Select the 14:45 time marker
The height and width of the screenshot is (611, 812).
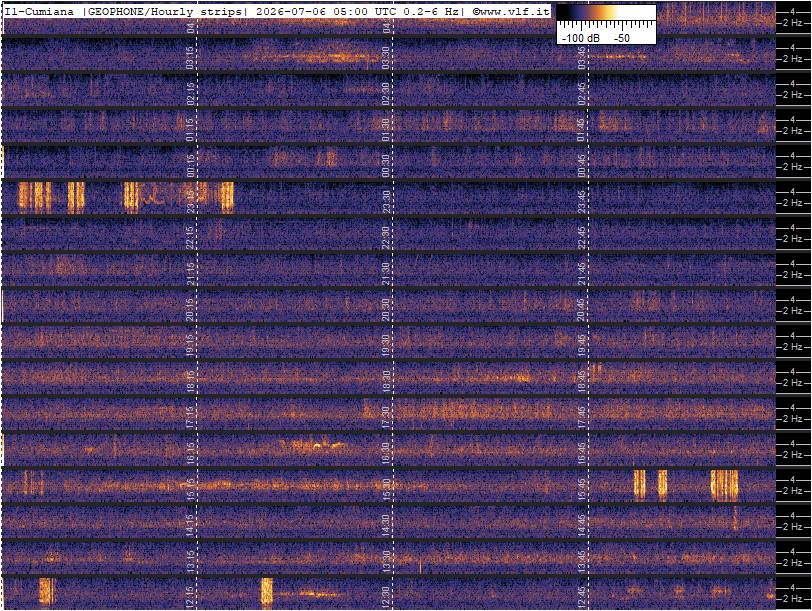pos(582,526)
